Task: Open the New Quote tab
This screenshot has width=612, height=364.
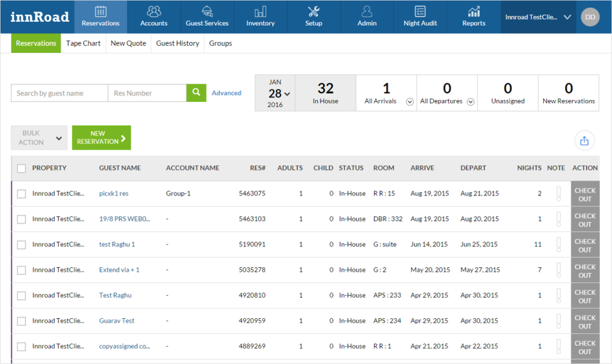Action: click(128, 43)
